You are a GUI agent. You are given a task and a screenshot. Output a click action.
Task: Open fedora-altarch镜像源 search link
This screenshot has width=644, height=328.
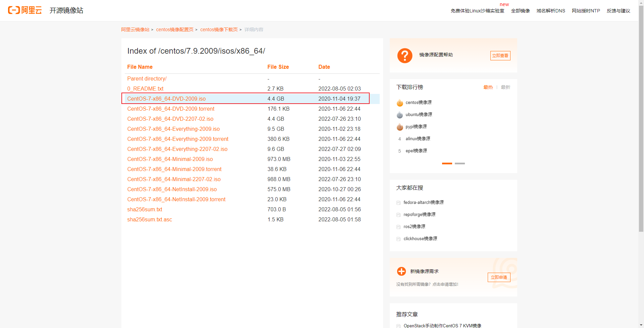click(424, 203)
